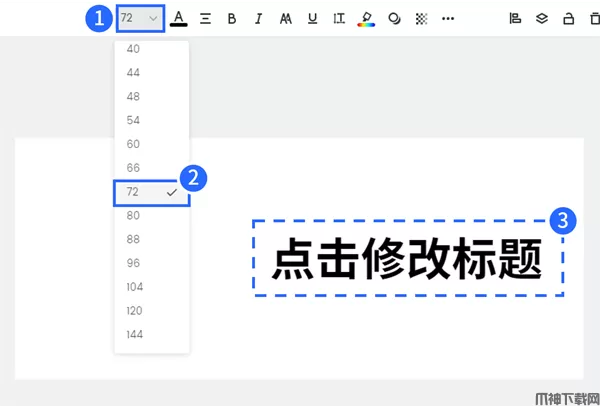The image size is (600, 406).
Task: Open the text effects circle icon
Action: [x=394, y=18]
